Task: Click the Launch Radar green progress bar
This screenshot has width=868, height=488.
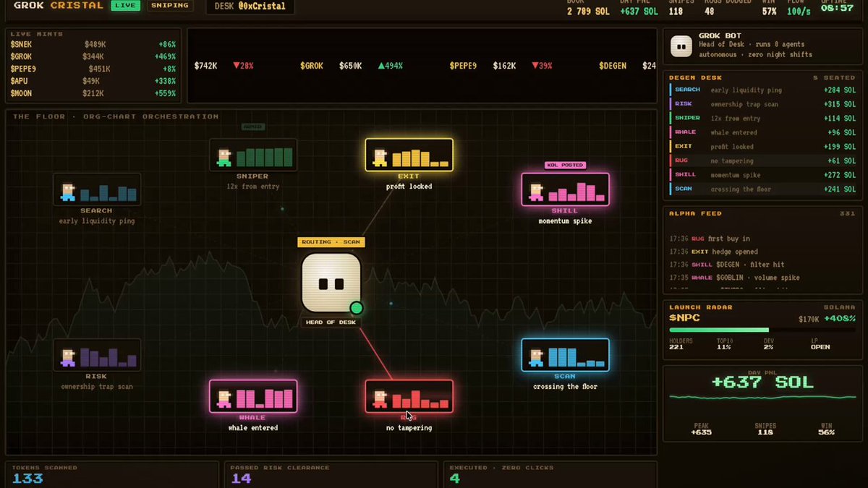Action: point(719,330)
